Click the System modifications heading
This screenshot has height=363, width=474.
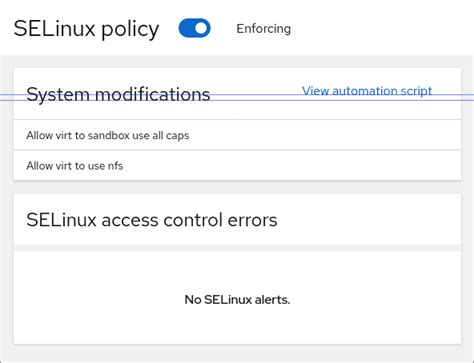(x=118, y=94)
